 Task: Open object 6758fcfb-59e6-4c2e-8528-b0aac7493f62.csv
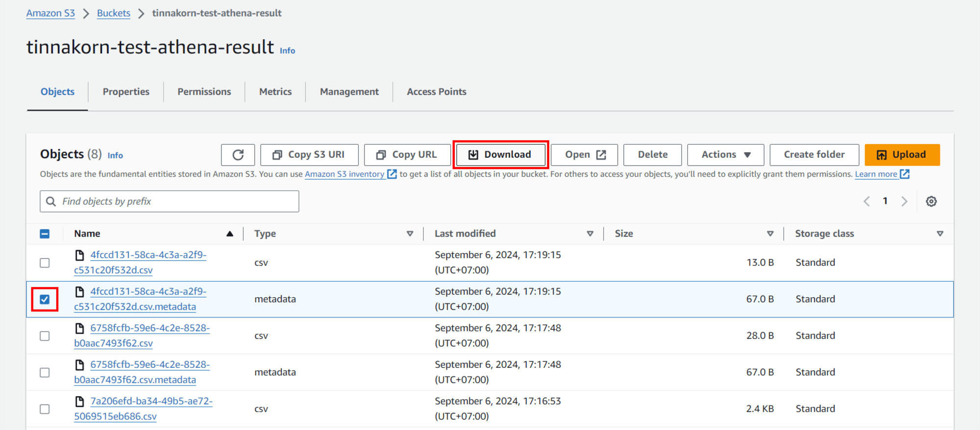coord(142,335)
